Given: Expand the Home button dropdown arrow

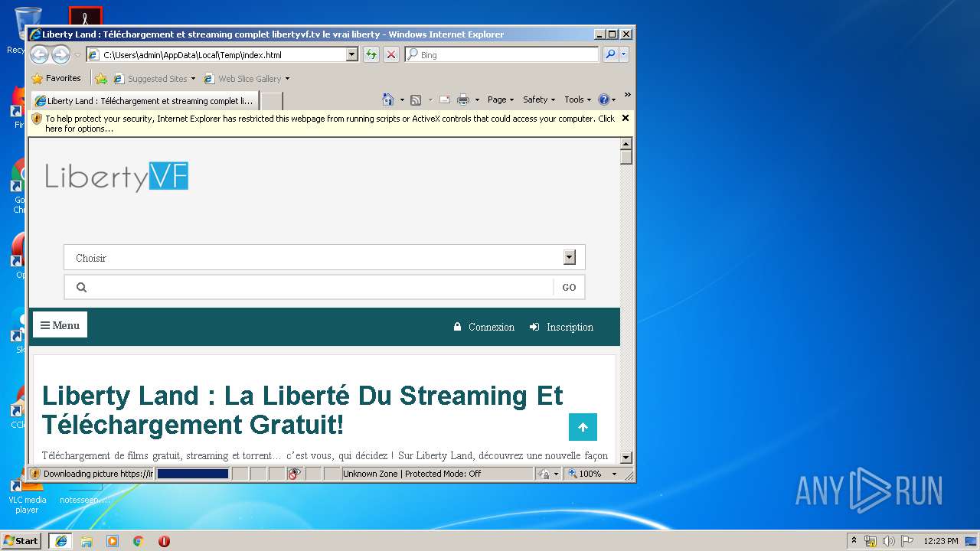Looking at the screenshot, I should pyautogui.click(x=402, y=100).
